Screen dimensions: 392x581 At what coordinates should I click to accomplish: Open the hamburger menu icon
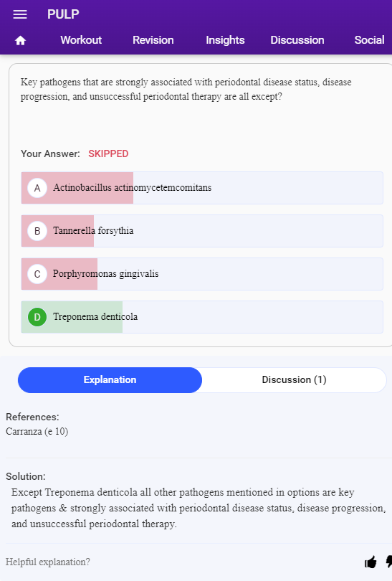click(20, 14)
